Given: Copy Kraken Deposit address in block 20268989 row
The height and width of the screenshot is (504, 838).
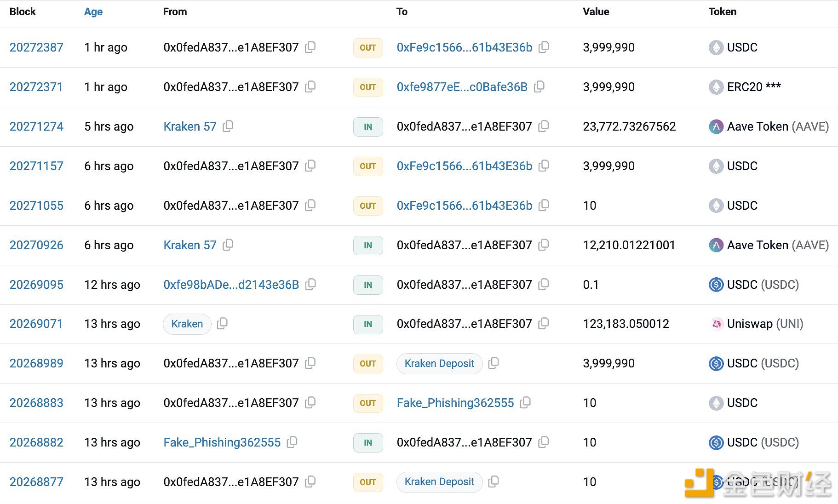Looking at the screenshot, I should coord(494,363).
